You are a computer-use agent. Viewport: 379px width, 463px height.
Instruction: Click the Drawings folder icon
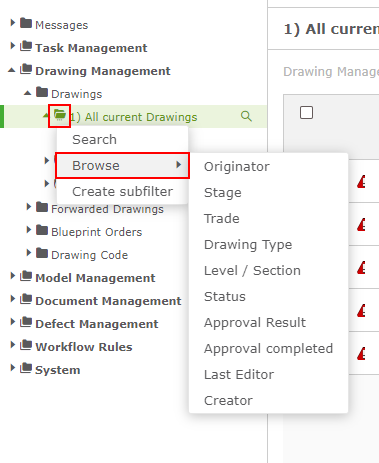(42, 92)
